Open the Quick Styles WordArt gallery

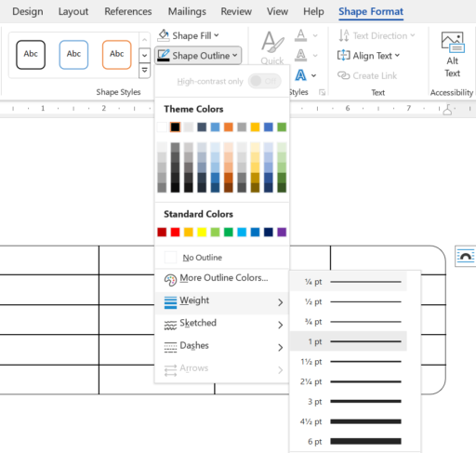pos(272,47)
